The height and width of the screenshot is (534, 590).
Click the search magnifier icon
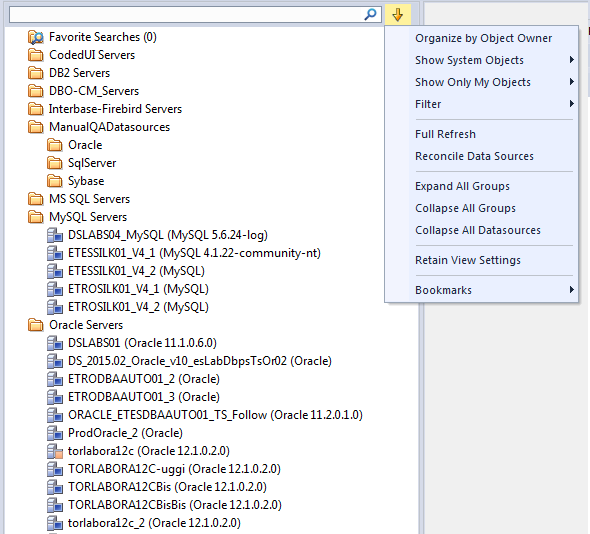(370, 15)
